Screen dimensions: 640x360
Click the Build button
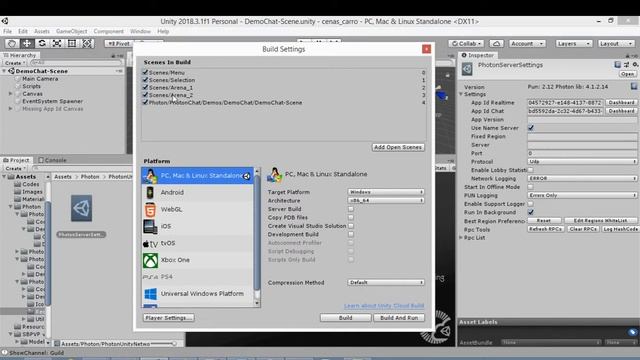click(x=346, y=318)
